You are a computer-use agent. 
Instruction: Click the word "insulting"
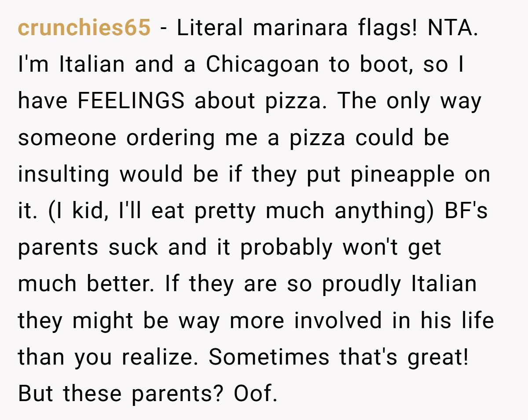tap(63, 175)
